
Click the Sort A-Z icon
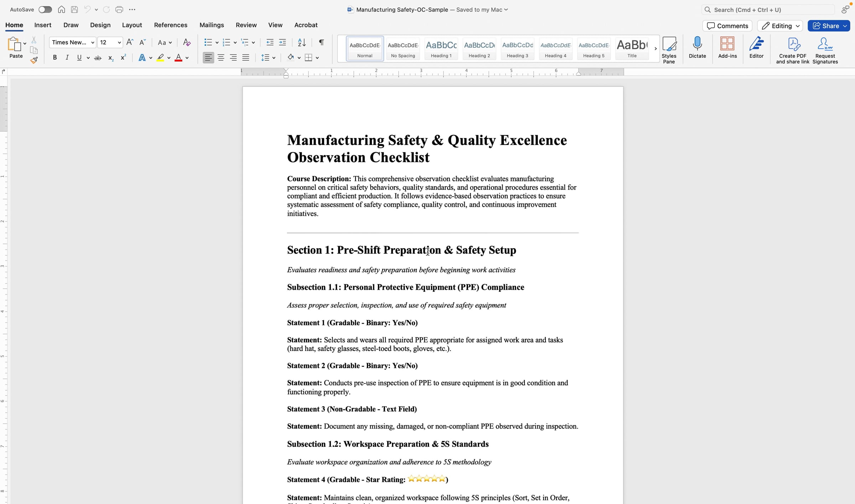coord(302,42)
